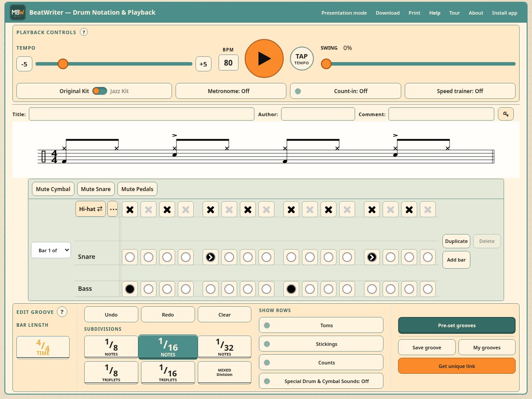This screenshot has width=532, height=399.
Task: Mute the Cymbal track
Action: (x=53, y=189)
